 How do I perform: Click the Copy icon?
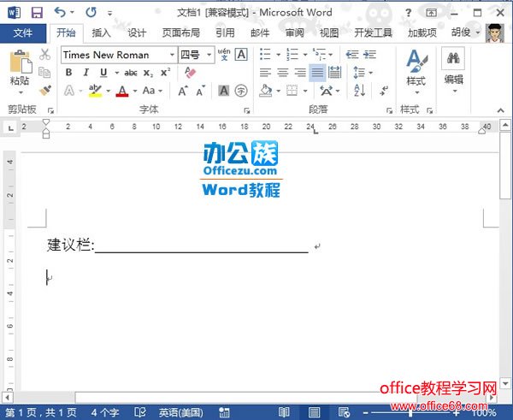point(44,73)
